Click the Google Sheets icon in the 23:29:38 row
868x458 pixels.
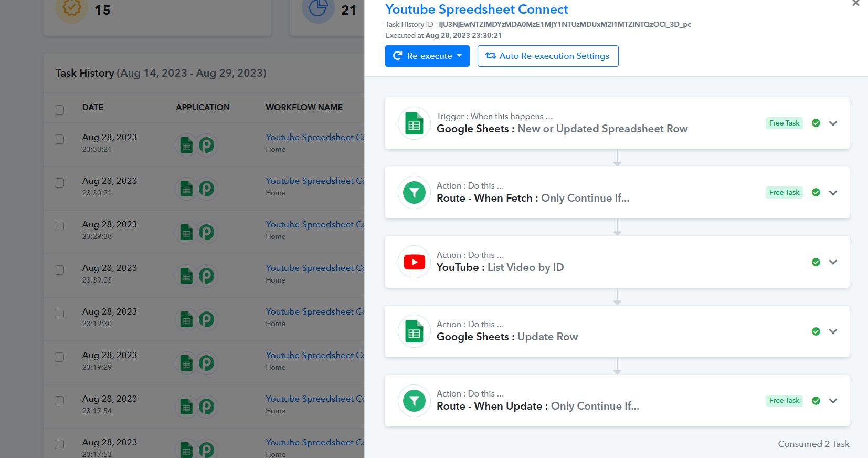(186, 232)
